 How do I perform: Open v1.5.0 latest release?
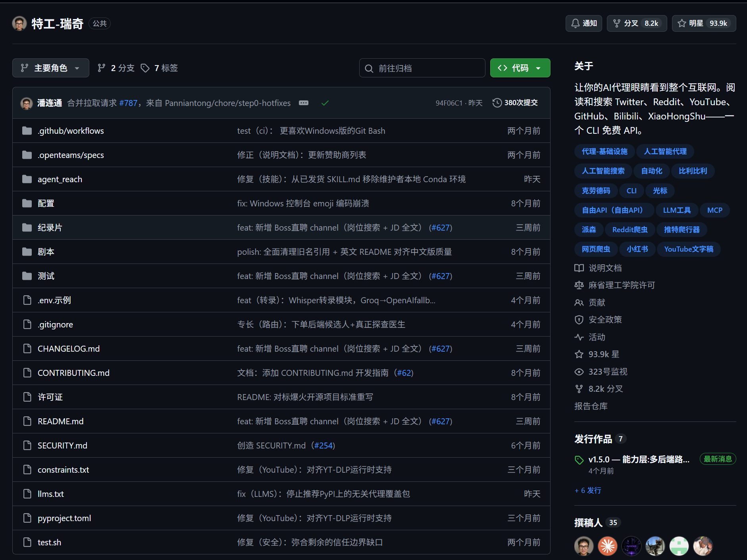pos(639,460)
